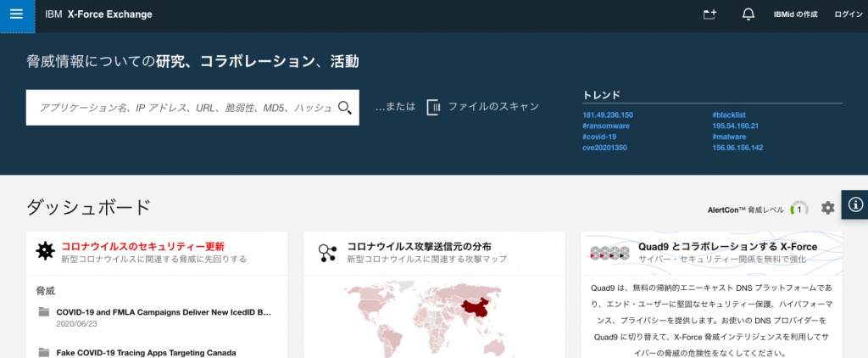The height and width of the screenshot is (358, 868).
Task: Select ファイルのスキャン
Action: [x=493, y=106]
